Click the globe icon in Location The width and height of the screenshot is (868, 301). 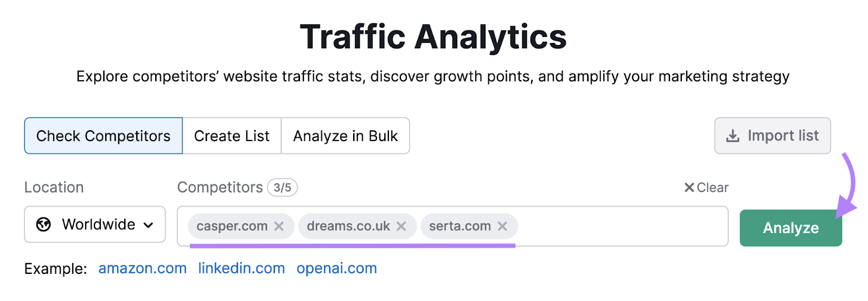coord(43,225)
